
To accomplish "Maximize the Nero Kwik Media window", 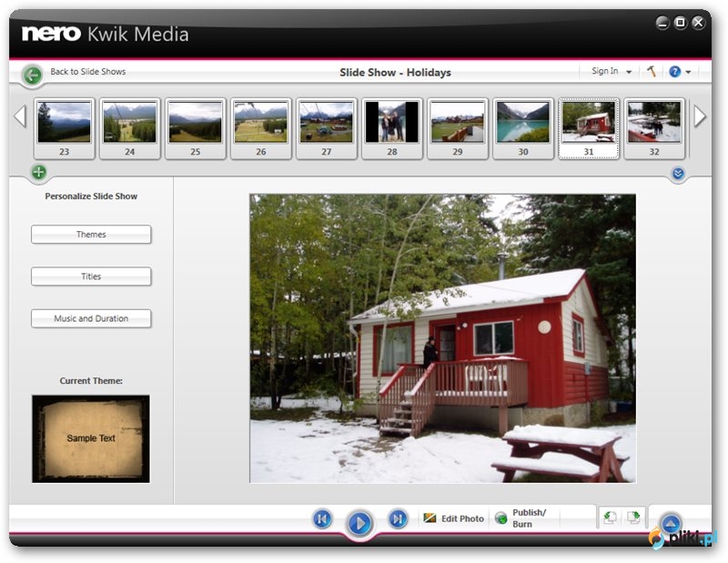I will click(x=680, y=22).
